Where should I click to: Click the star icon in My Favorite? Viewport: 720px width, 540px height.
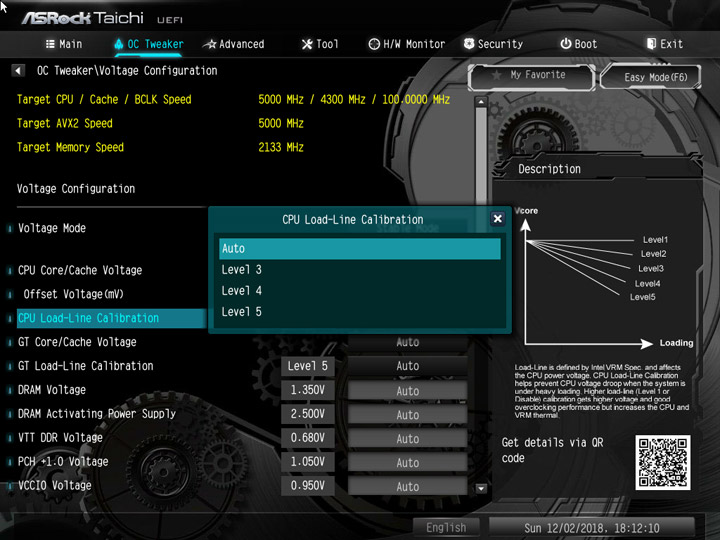496,75
